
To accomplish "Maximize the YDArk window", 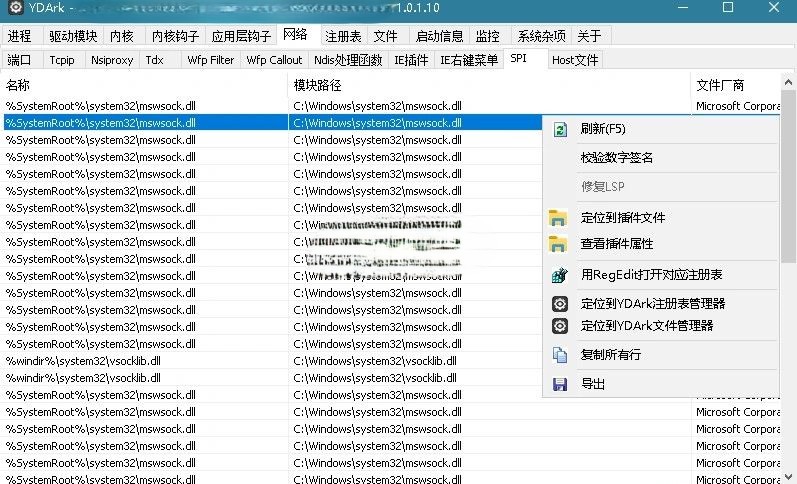I will click(x=728, y=7).
